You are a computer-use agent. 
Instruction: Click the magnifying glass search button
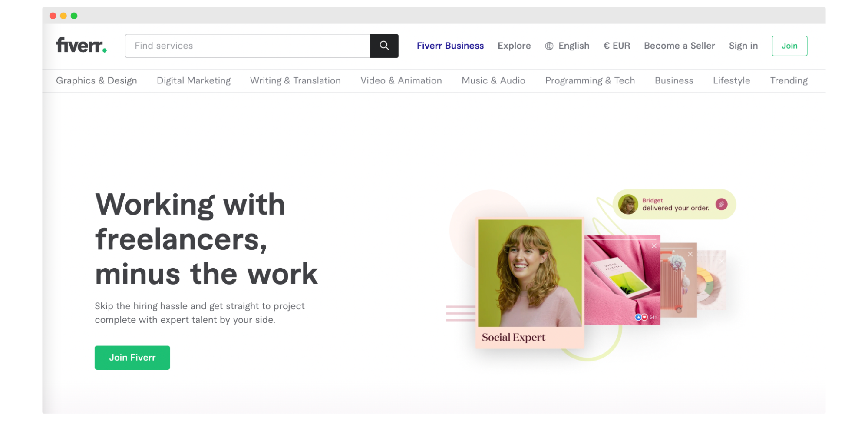pyautogui.click(x=384, y=46)
